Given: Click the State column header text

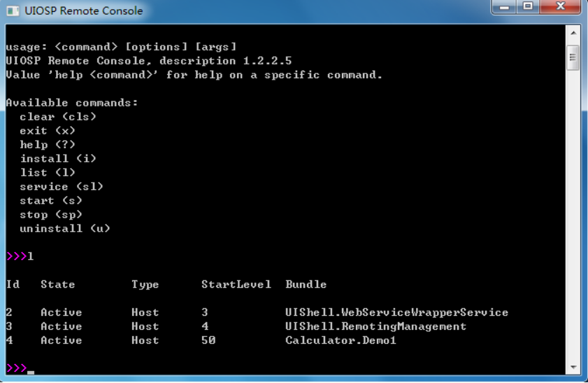Looking at the screenshot, I should coord(58,284).
